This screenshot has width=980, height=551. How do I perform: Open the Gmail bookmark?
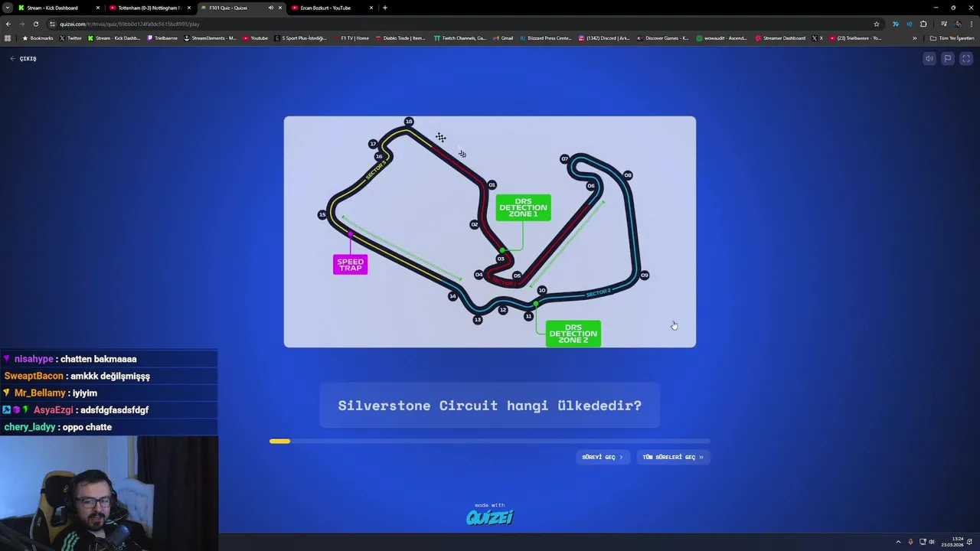[503, 38]
